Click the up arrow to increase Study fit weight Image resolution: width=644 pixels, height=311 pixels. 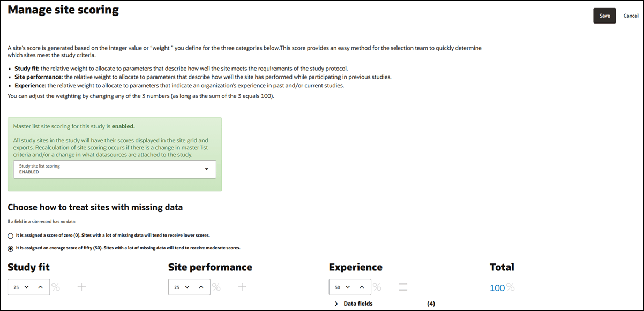click(41, 287)
